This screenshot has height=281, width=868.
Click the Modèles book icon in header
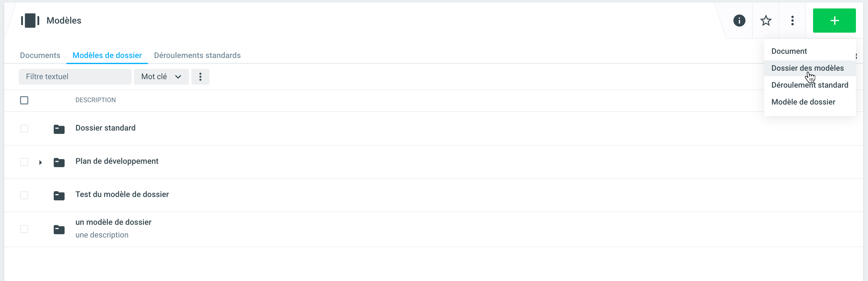point(30,21)
